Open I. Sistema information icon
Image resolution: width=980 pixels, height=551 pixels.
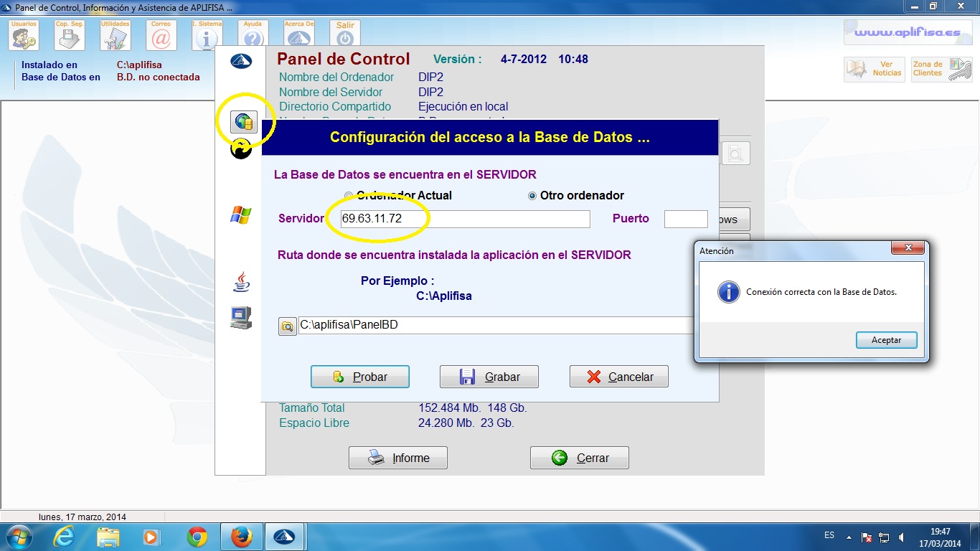tap(207, 34)
